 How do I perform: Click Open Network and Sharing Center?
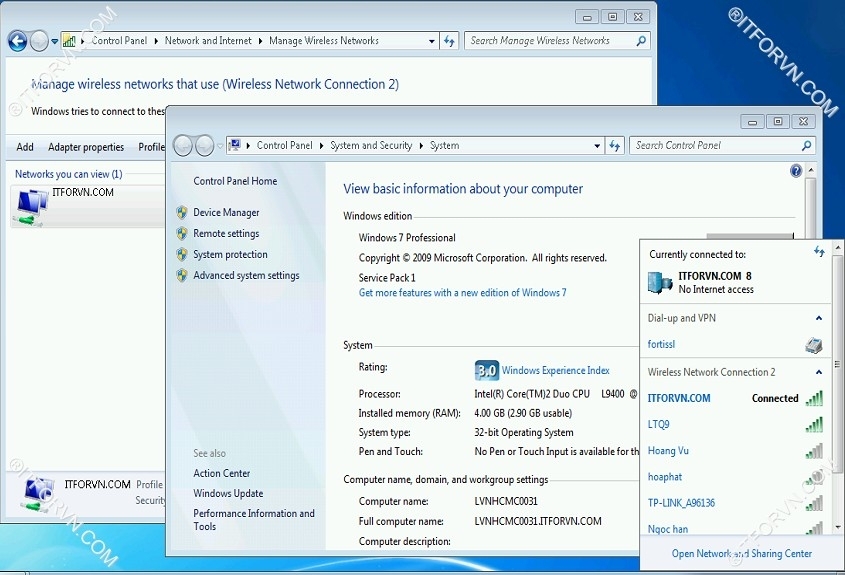coord(742,553)
